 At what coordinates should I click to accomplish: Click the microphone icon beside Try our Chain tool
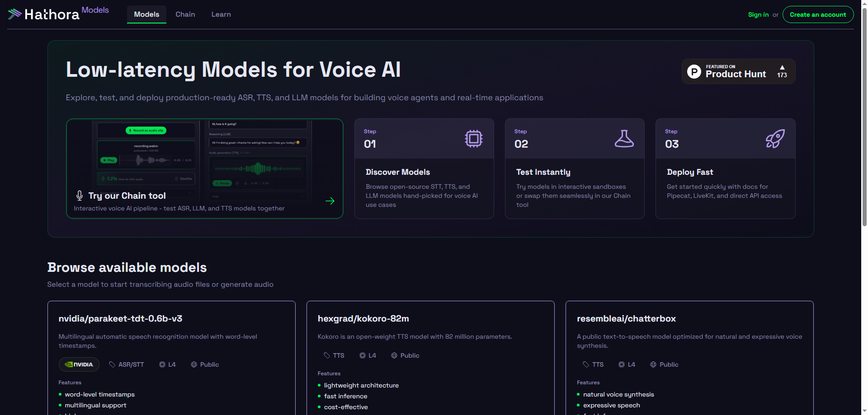click(x=79, y=195)
